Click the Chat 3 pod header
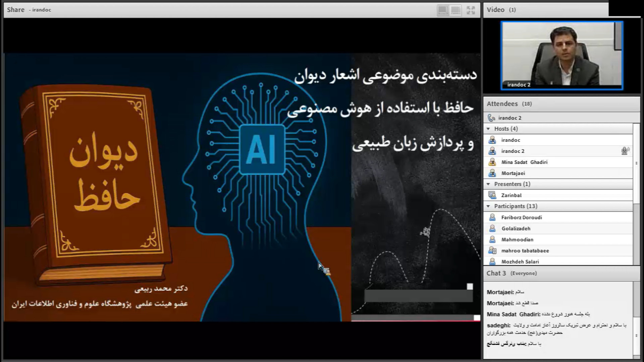The width and height of the screenshot is (644, 362). coord(496,273)
